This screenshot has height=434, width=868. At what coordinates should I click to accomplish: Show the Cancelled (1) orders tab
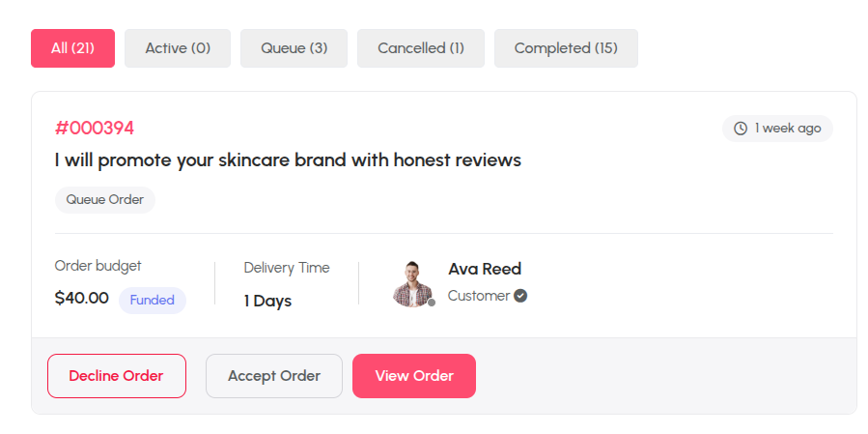(x=421, y=48)
